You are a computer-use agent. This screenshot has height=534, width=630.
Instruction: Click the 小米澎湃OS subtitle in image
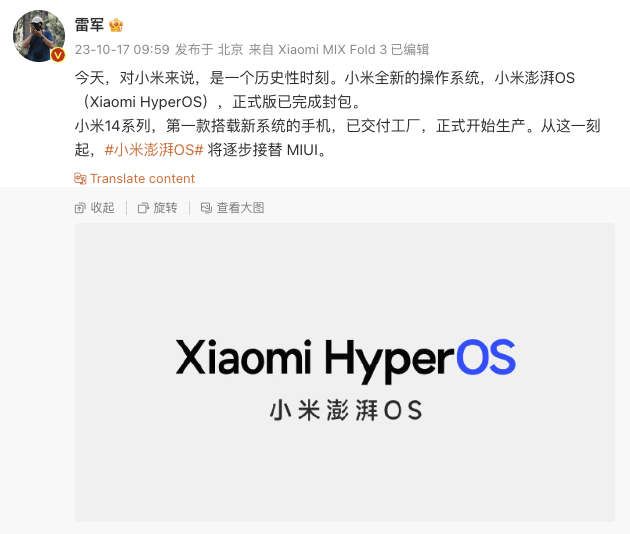coord(346,410)
